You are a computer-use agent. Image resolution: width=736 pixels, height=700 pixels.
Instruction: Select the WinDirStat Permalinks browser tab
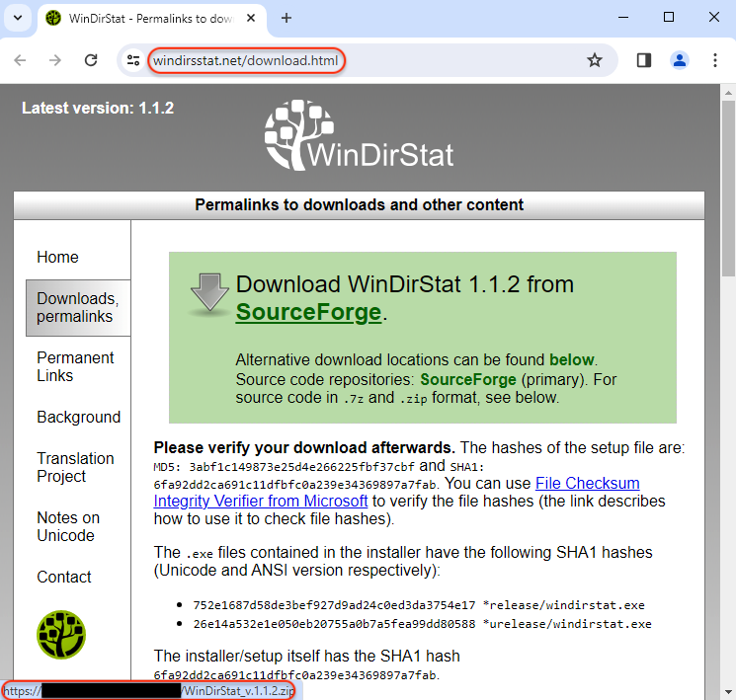[x=152, y=19]
